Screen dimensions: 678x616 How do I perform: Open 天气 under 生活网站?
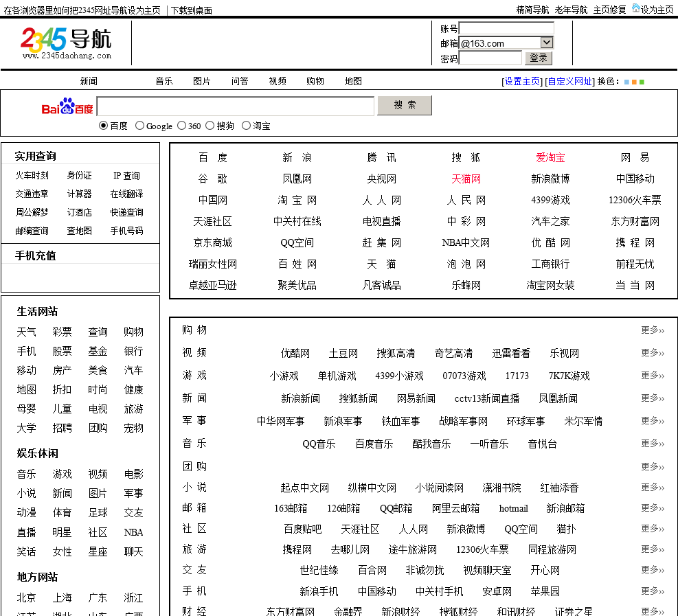pyautogui.click(x=26, y=332)
